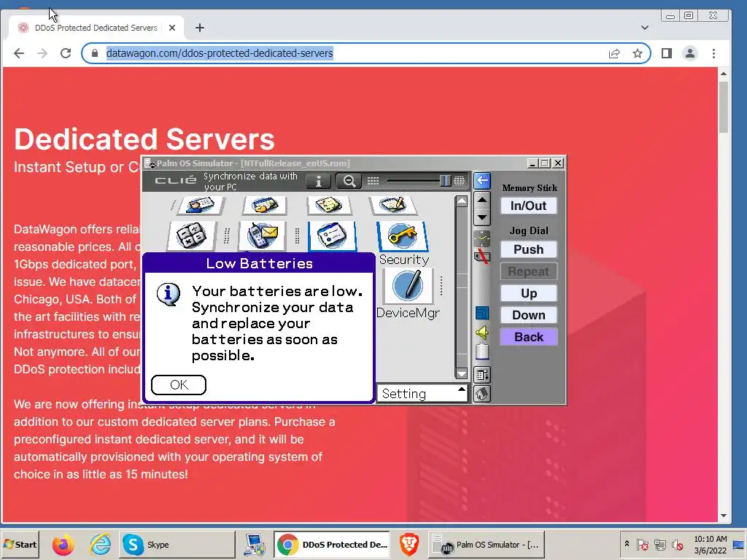747x560 pixels.
Task: Click the crossed-out memory stick icon
Action: [x=482, y=257]
